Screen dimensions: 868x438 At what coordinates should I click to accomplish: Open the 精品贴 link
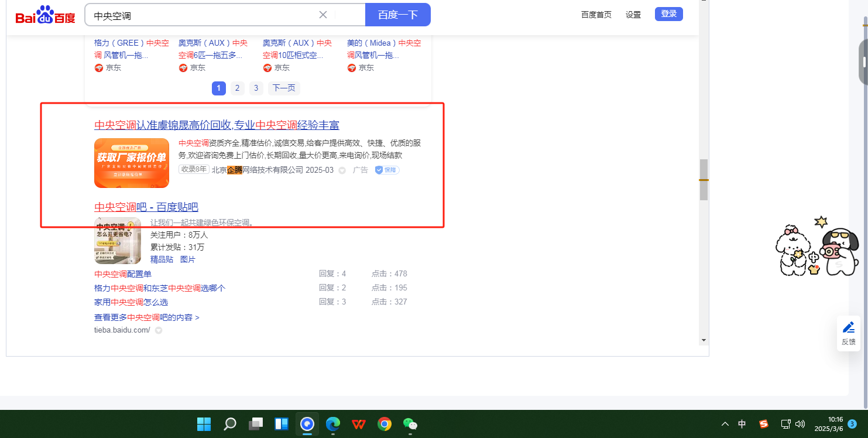point(162,259)
